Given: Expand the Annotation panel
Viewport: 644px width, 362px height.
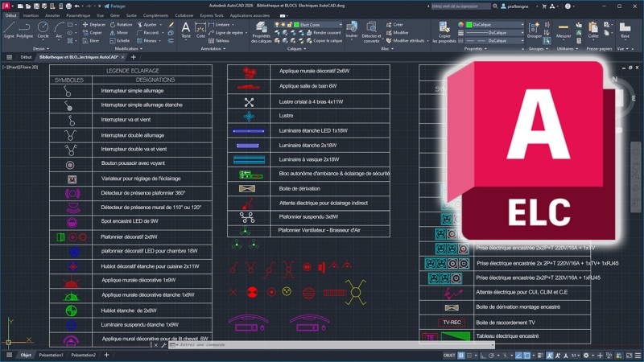Looking at the screenshot, I should click(x=213, y=48).
